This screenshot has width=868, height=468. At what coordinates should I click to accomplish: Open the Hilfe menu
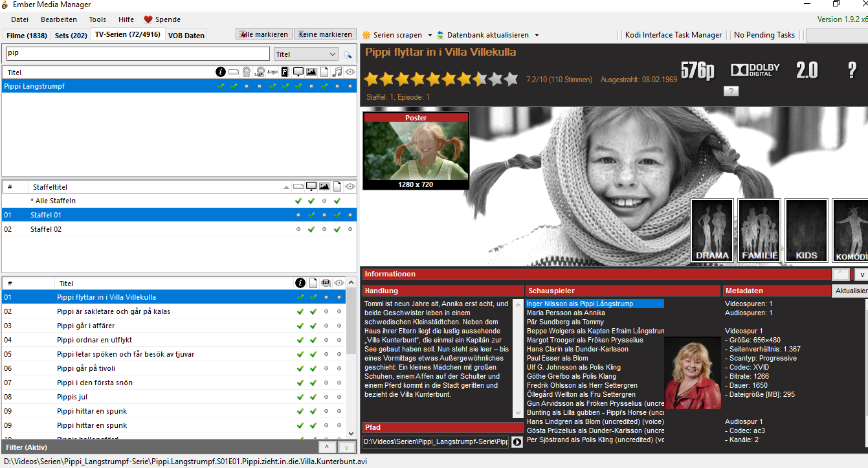tap(126, 19)
